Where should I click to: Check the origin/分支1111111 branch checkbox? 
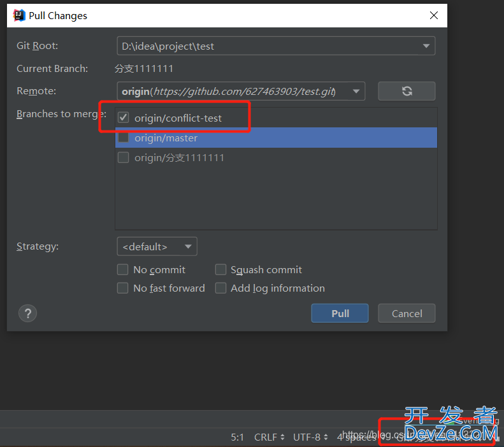pyautogui.click(x=123, y=157)
